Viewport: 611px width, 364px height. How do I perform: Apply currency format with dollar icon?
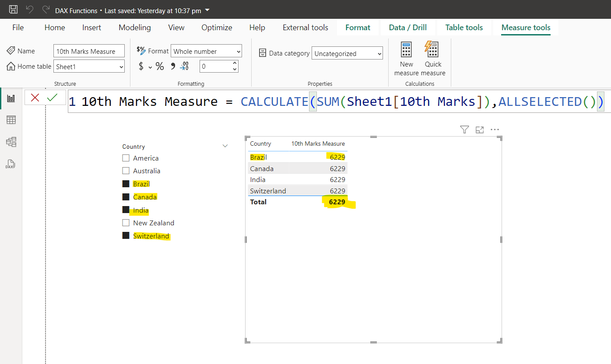click(x=140, y=66)
